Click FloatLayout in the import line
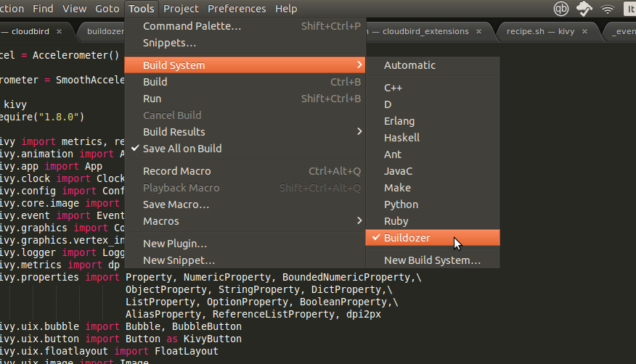Viewport: 636px width, 364px height. click(x=187, y=351)
